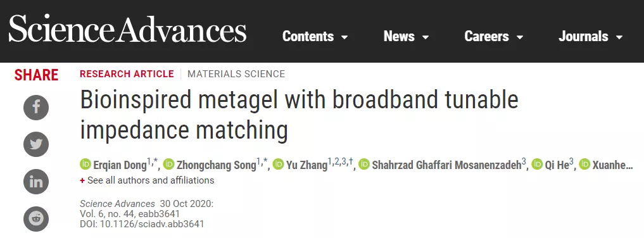Share article on Facebook

click(36, 108)
